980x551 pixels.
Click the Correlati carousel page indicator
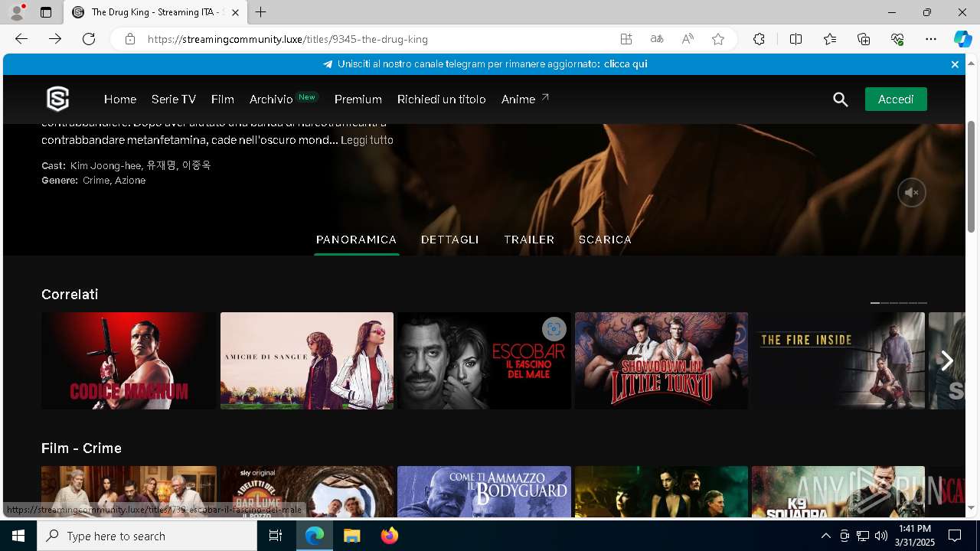(899, 303)
